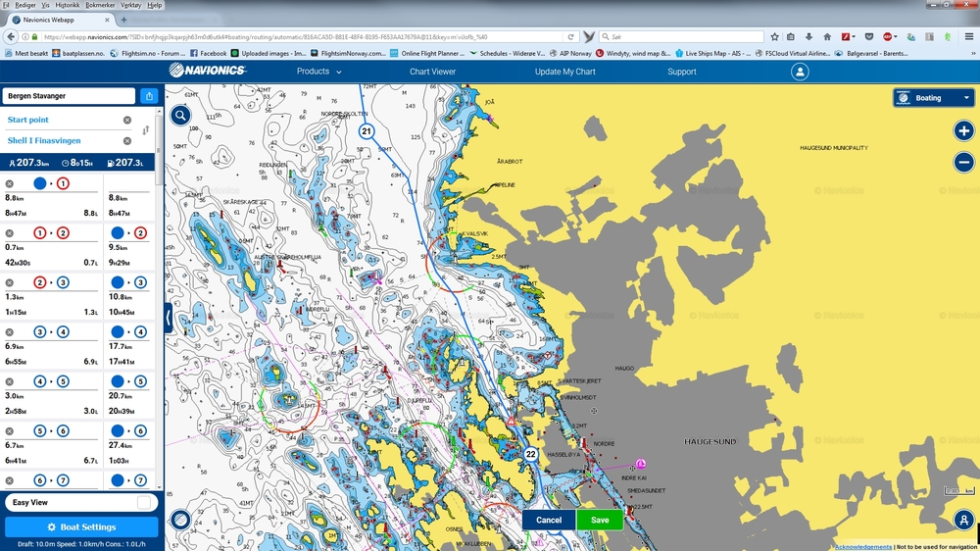This screenshot has height=551, width=980.
Task: Open Update My Chart page
Action: [x=565, y=72]
